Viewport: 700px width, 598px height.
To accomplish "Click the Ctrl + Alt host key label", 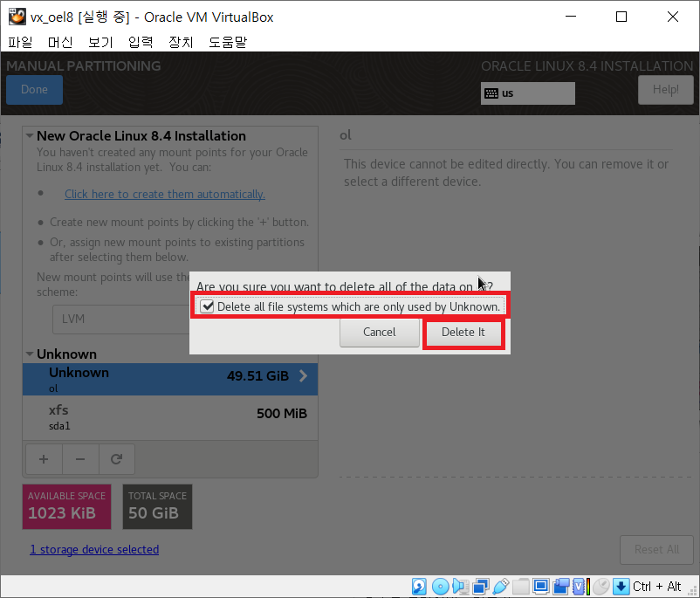I will coord(656,586).
